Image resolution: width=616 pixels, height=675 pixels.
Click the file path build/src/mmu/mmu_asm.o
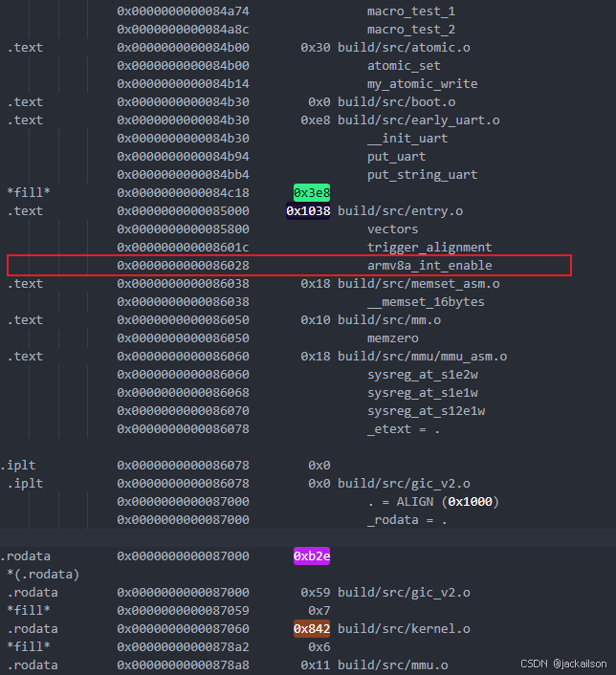(422, 357)
